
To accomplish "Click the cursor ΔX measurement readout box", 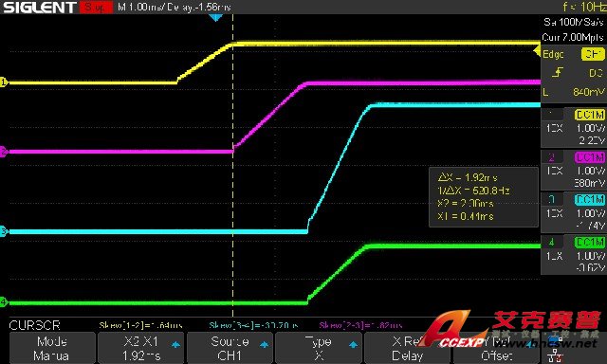I will (484, 197).
